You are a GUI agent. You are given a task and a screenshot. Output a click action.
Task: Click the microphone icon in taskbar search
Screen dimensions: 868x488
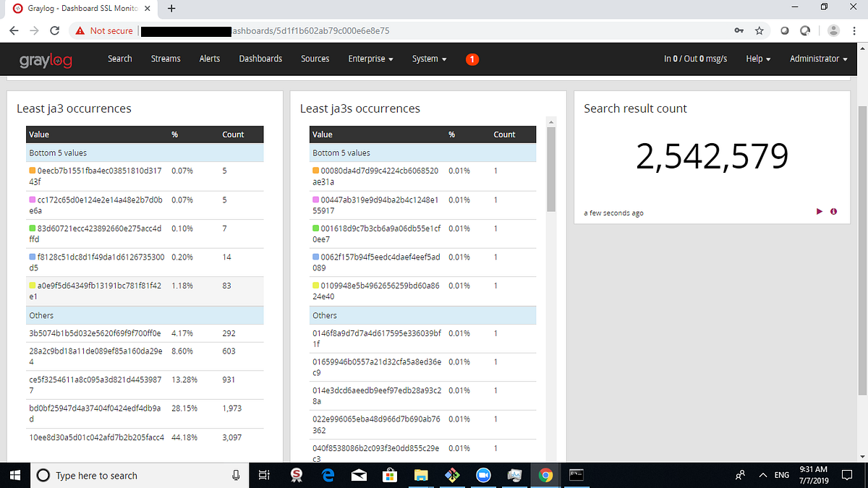[235, 475]
